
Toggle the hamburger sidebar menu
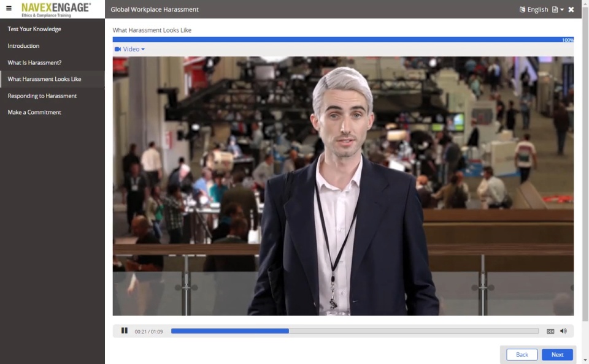click(x=9, y=8)
